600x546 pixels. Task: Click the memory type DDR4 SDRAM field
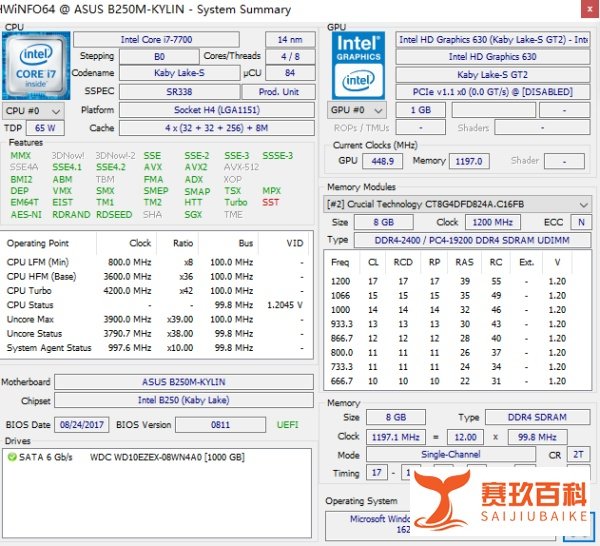[537, 417]
